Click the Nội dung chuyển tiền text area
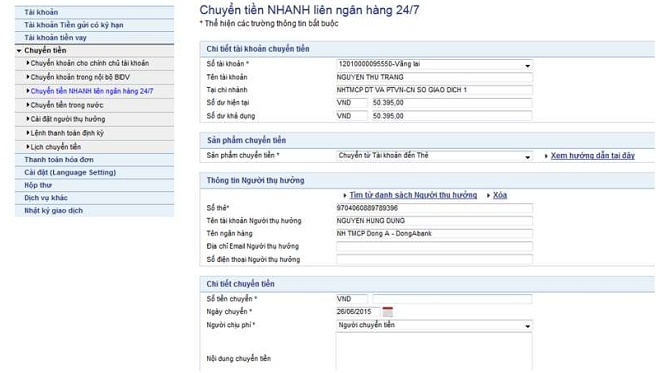This screenshot has height=373, width=660. pos(434,352)
